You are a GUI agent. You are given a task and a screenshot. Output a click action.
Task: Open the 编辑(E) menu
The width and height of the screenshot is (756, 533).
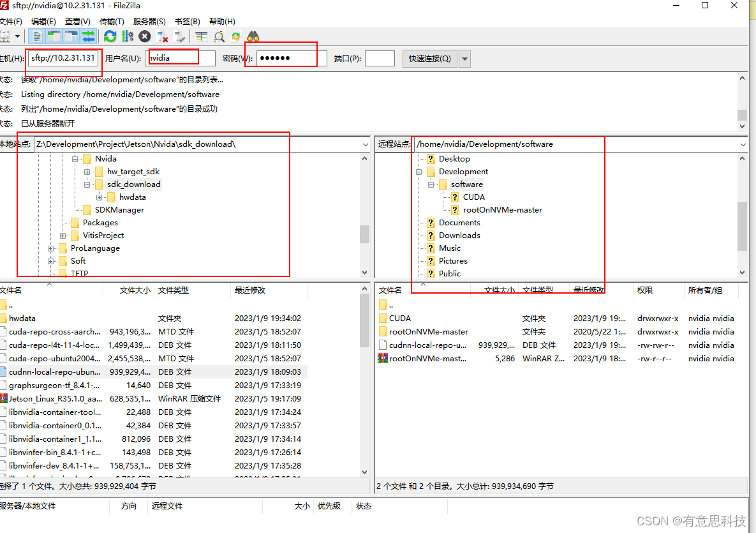[x=43, y=21]
